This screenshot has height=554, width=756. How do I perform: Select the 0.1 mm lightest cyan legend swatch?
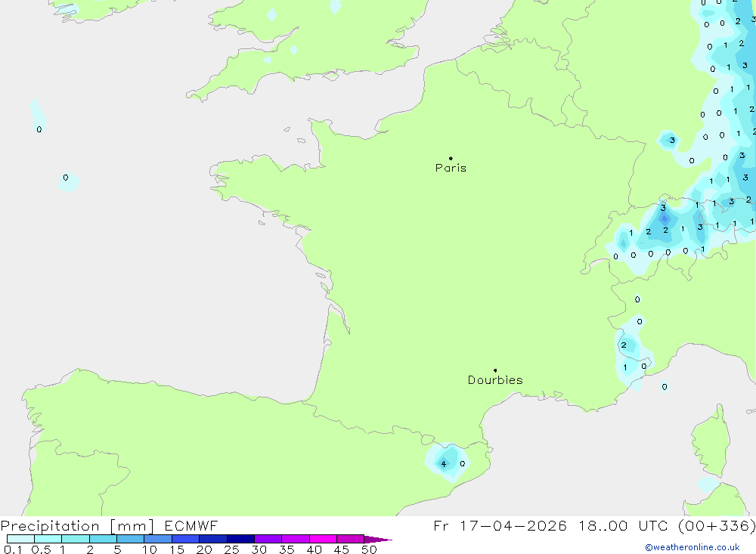(x=20, y=539)
